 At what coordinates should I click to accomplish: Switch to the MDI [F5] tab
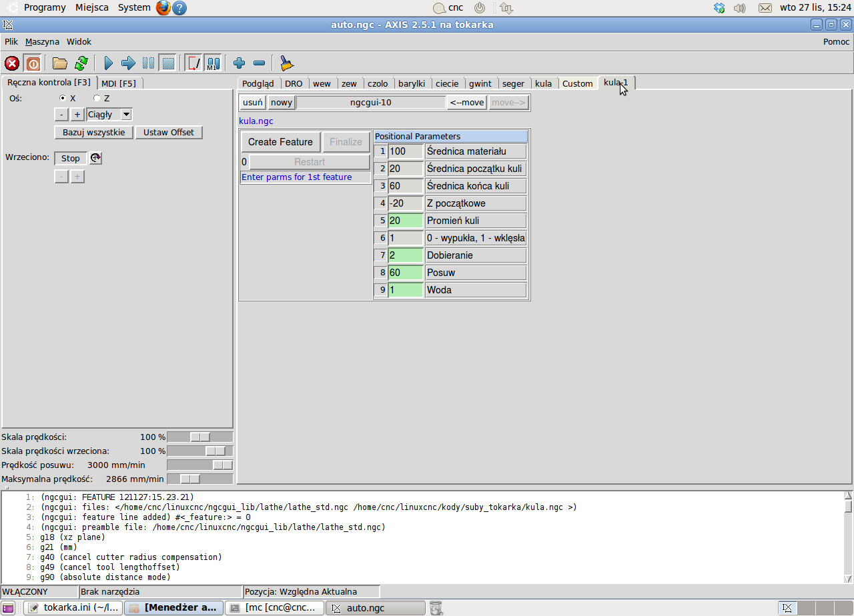(119, 83)
